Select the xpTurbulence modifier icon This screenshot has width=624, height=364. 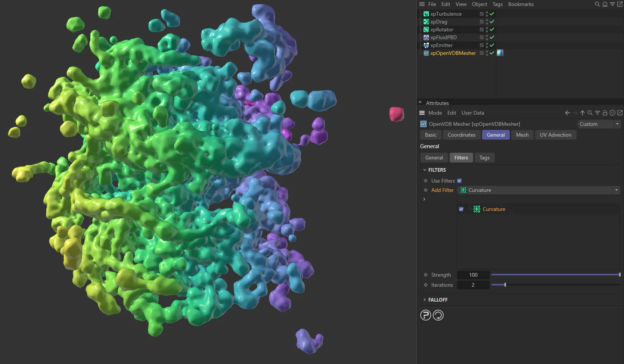pos(426,14)
